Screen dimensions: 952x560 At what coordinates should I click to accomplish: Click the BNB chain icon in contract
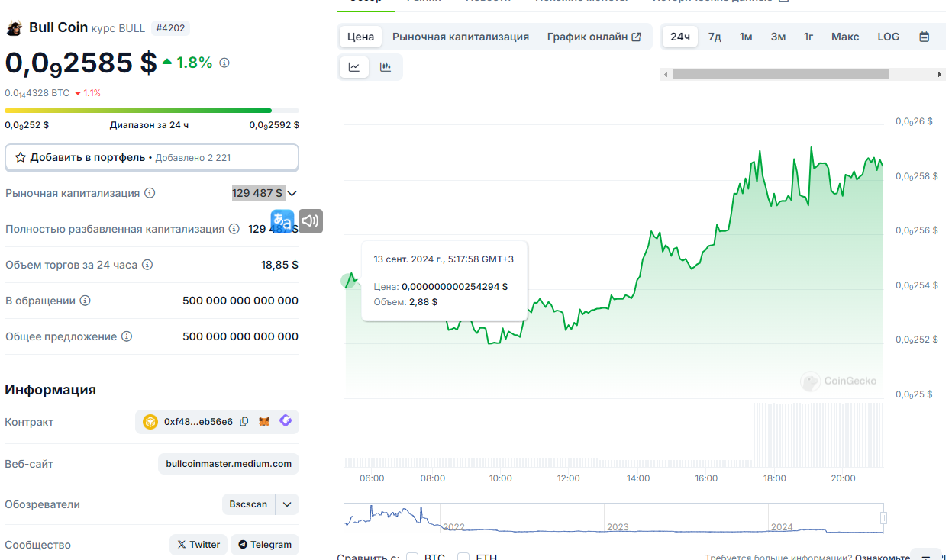pos(150,422)
